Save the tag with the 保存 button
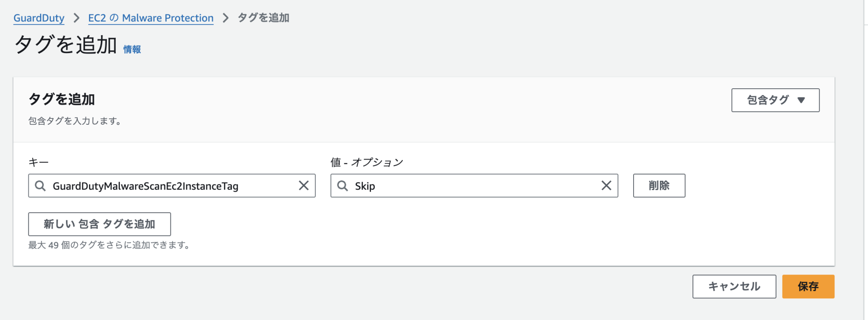The height and width of the screenshot is (320, 868). [808, 286]
